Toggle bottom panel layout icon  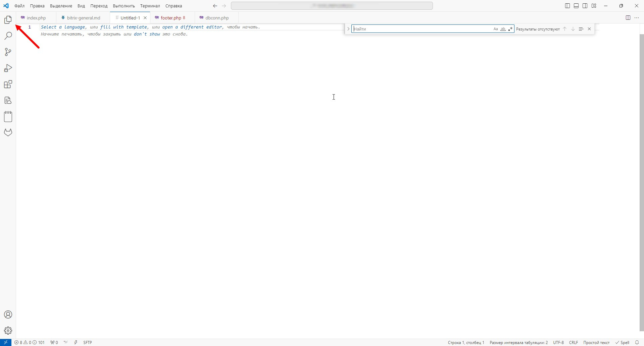tap(576, 6)
